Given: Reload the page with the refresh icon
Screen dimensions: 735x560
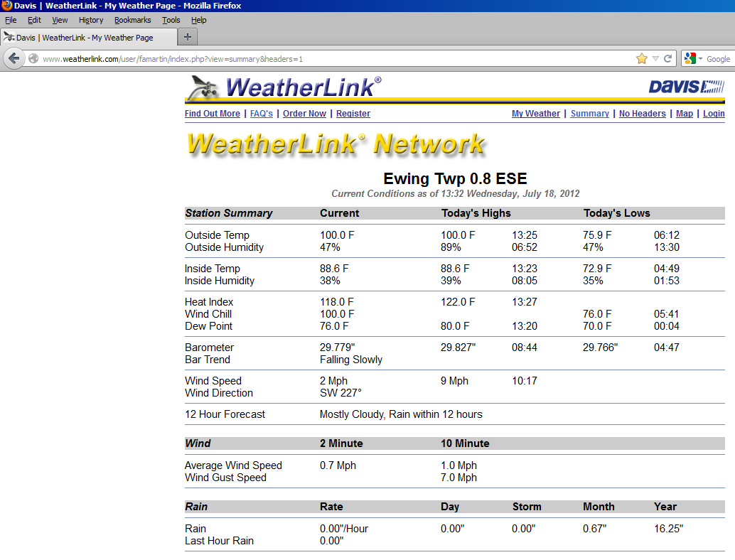Looking at the screenshot, I should pyautogui.click(x=668, y=59).
